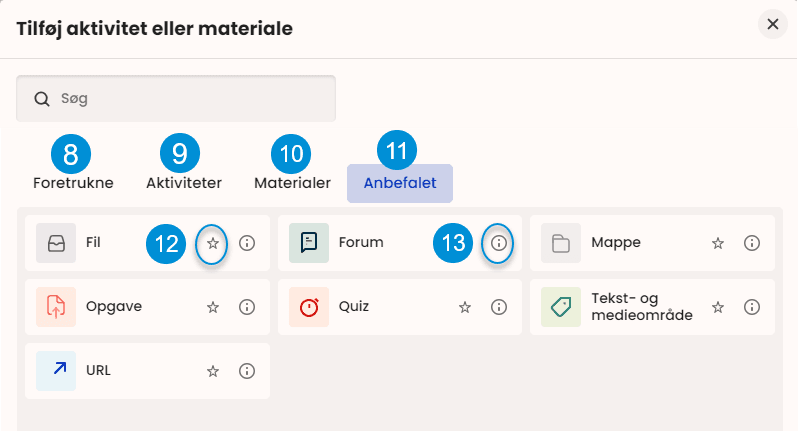Open the Aktiviteter tab
798x431 pixels.
[184, 183]
